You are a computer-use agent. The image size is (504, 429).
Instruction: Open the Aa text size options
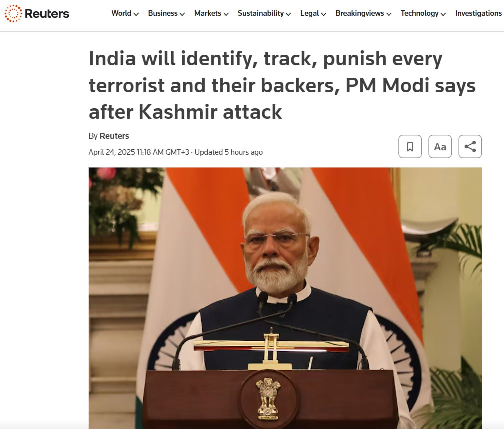click(x=440, y=147)
